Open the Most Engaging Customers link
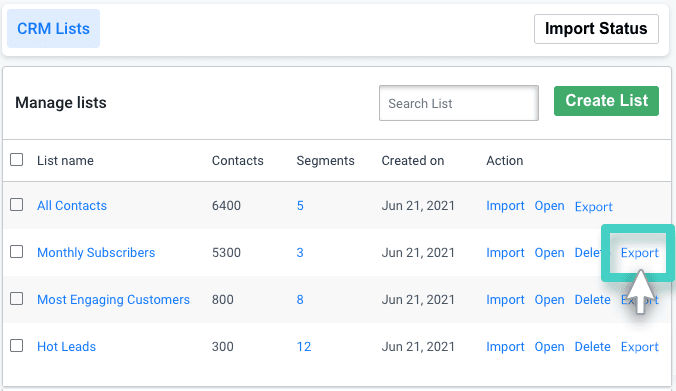Viewport: 676px width, 391px height. (113, 300)
